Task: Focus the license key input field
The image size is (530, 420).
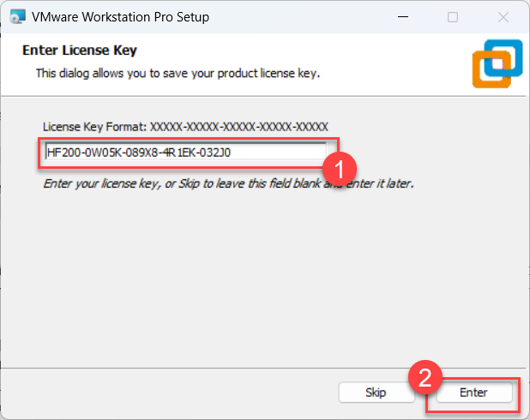Action: [x=185, y=153]
